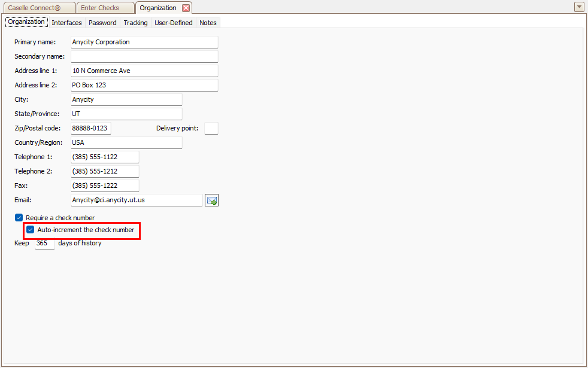Close the Organization tab with red X

(x=186, y=8)
